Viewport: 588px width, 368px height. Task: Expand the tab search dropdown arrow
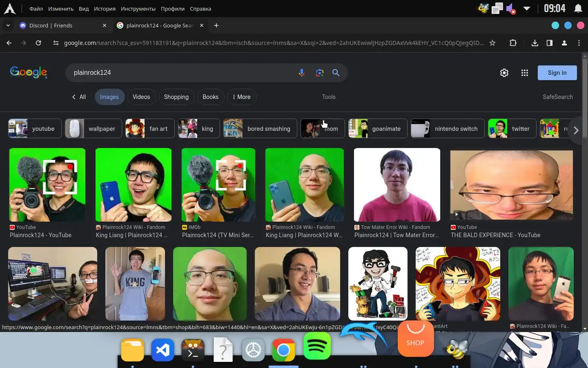(8, 25)
